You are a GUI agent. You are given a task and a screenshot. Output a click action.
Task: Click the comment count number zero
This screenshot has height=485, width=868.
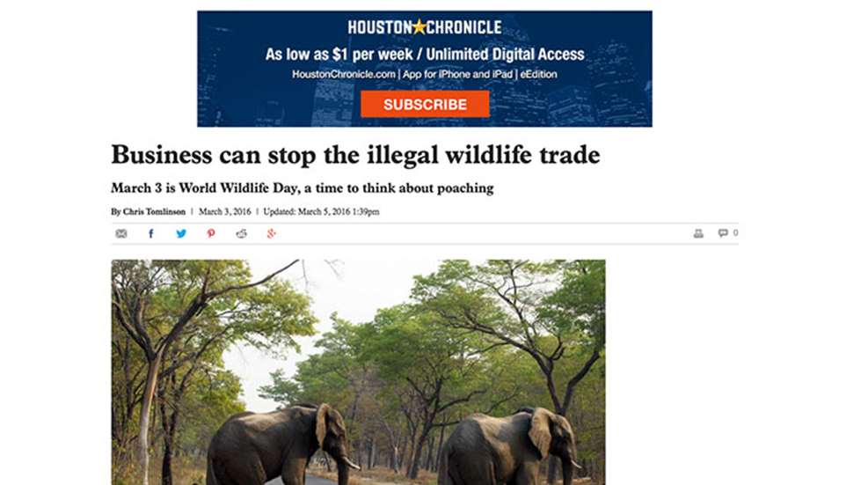click(735, 232)
